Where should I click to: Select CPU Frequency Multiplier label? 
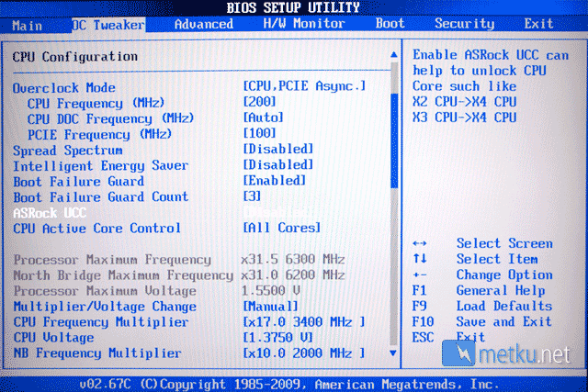tap(100, 322)
